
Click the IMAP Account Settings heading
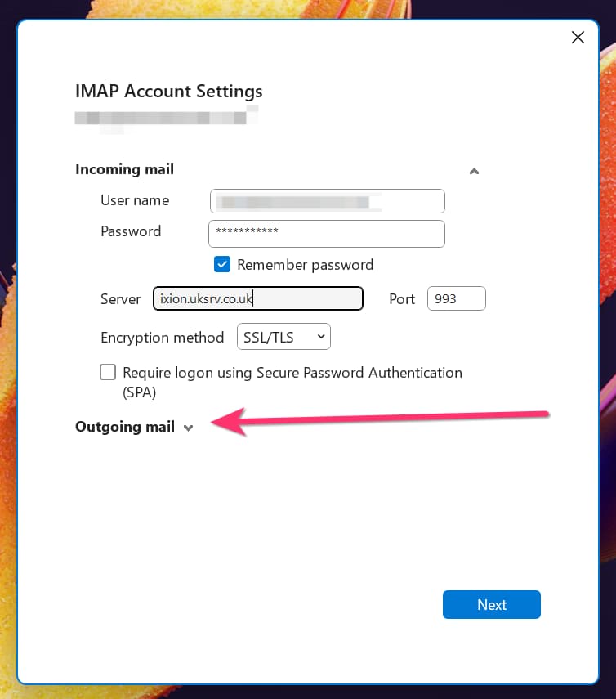point(168,92)
